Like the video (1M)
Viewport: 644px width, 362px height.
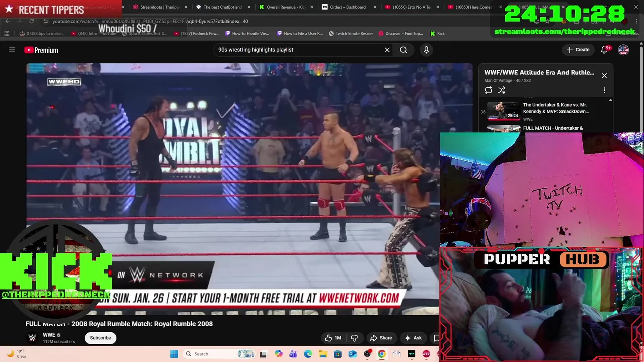click(x=333, y=338)
